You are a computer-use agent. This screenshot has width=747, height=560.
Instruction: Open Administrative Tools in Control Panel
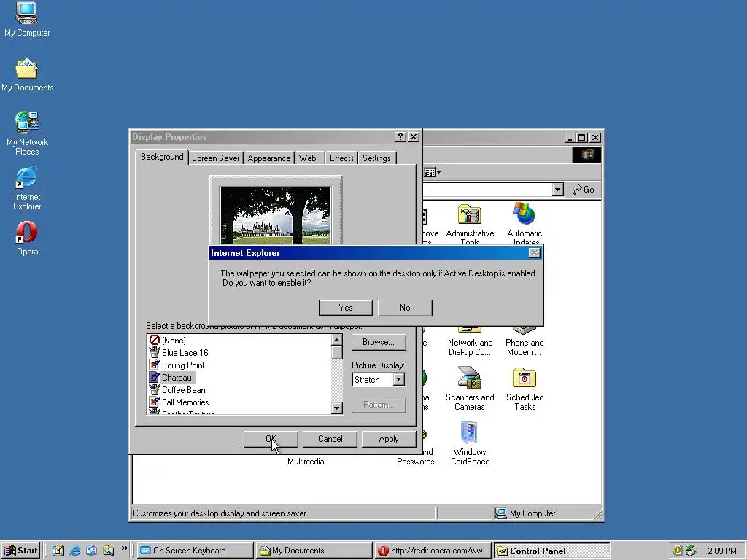click(x=470, y=224)
